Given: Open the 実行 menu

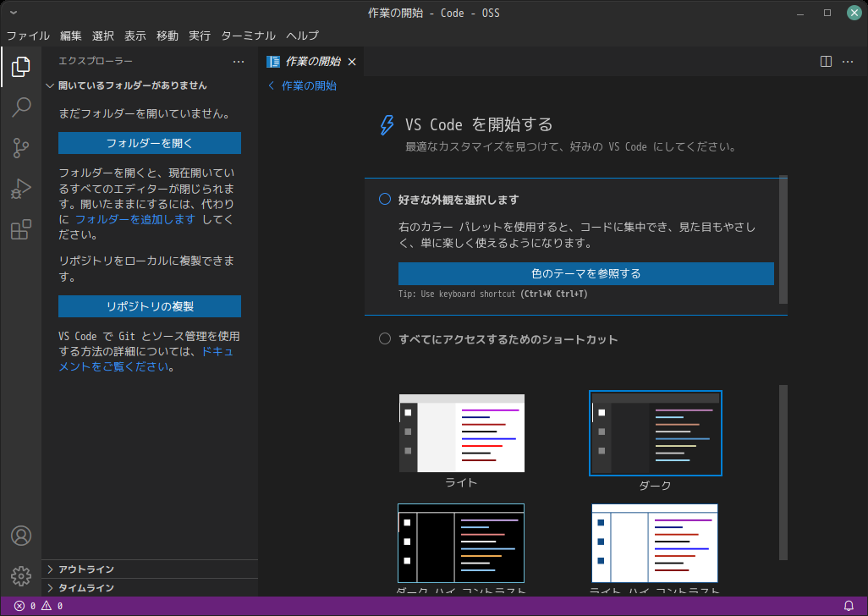Looking at the screenshot, I should point(200,36).
